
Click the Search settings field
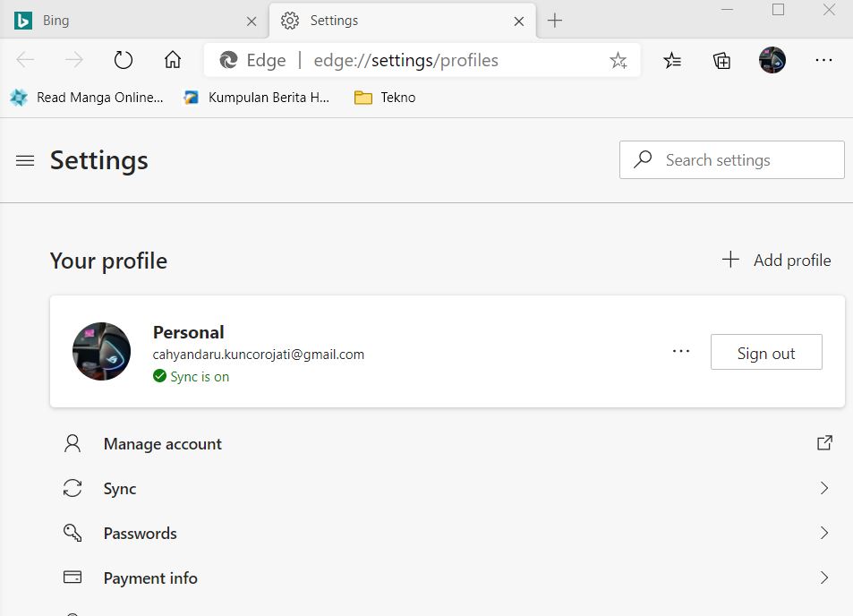730,159
